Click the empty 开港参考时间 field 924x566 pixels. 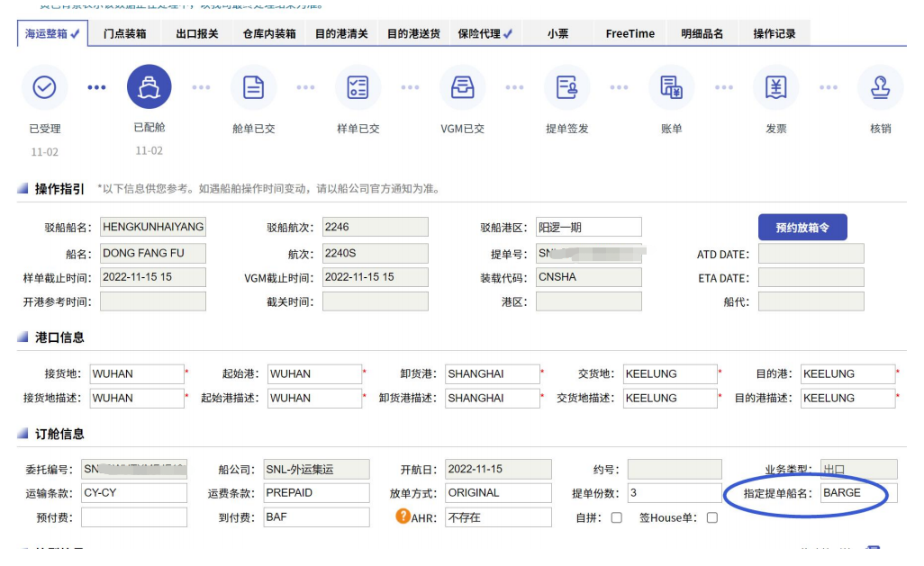pos(153,301)
